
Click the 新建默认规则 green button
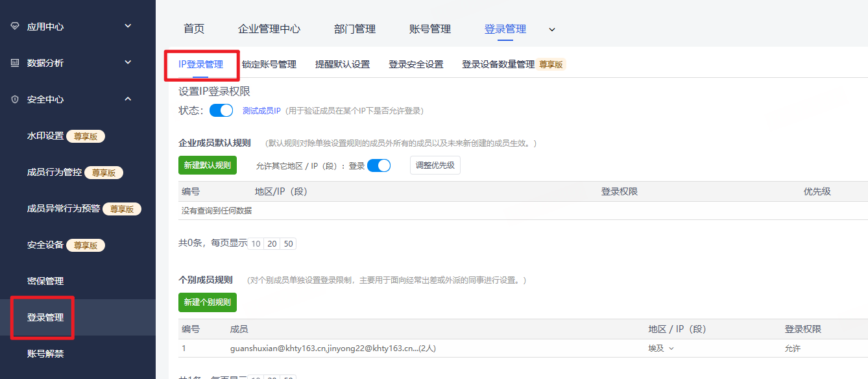tap(208, 165)
